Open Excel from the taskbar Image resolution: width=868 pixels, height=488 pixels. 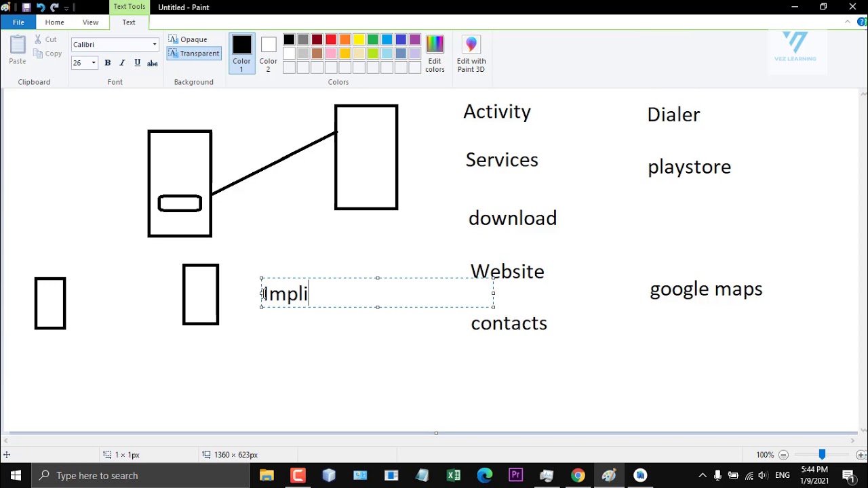coord(454,476)
